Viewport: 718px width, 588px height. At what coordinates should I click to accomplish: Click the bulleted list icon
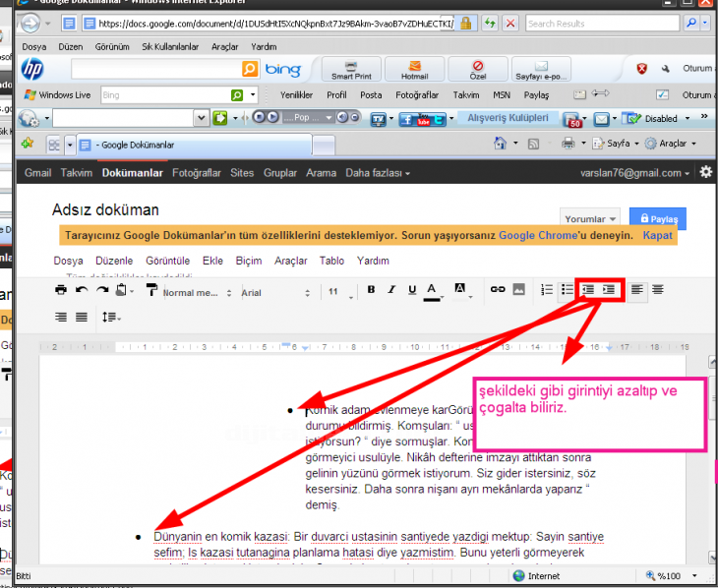[x=568, y=290]
